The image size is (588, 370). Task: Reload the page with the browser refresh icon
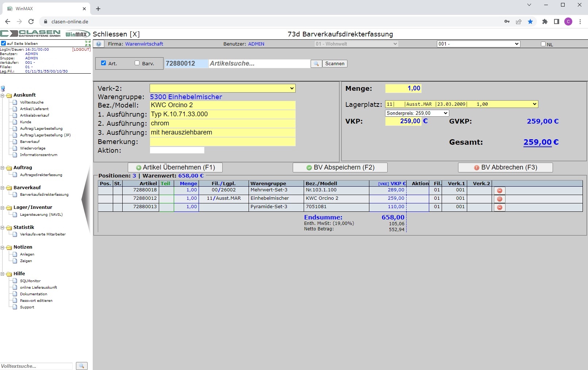31,22
